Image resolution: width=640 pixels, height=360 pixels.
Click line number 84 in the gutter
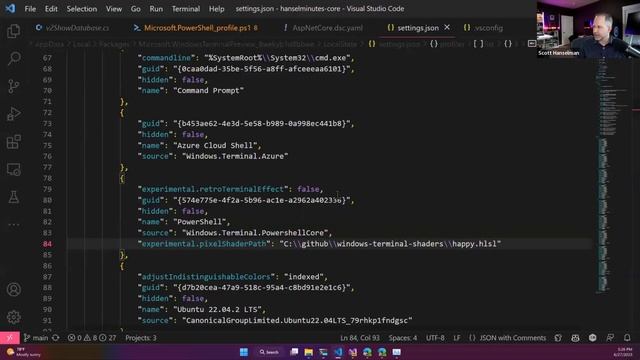coord(47,244)
